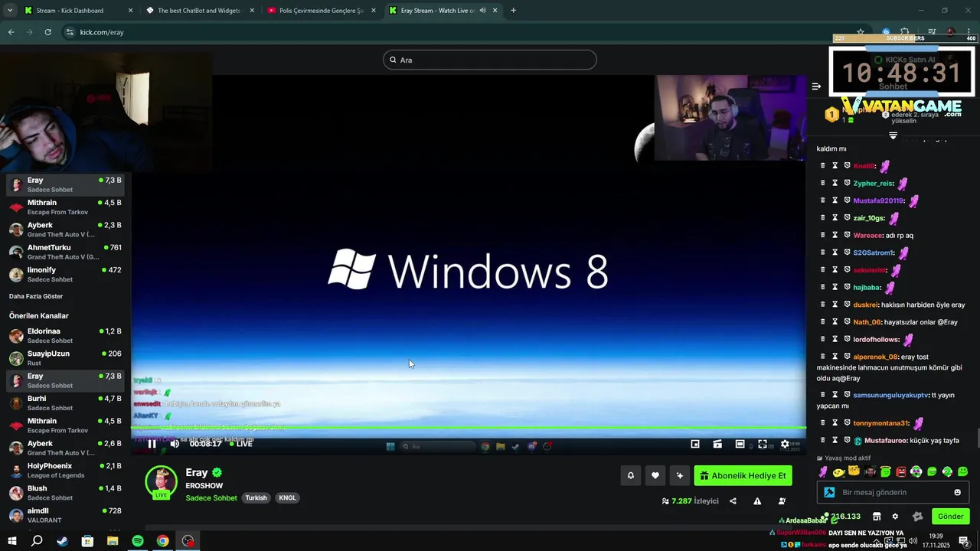Image resolution: width=980 pixels, height=551 pixels.
Task: Timeout duskrei with hourglass icon
Action: click(835, 305)
